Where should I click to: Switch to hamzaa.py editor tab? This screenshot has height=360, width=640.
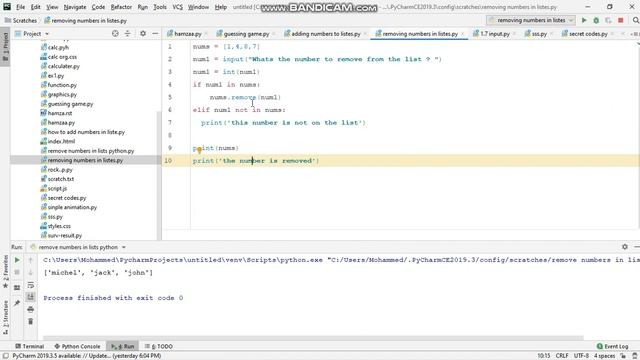187,33
